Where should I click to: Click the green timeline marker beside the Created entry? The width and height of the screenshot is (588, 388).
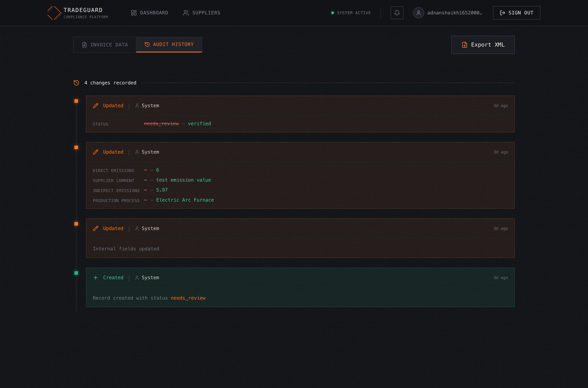(x=76, y=273)
